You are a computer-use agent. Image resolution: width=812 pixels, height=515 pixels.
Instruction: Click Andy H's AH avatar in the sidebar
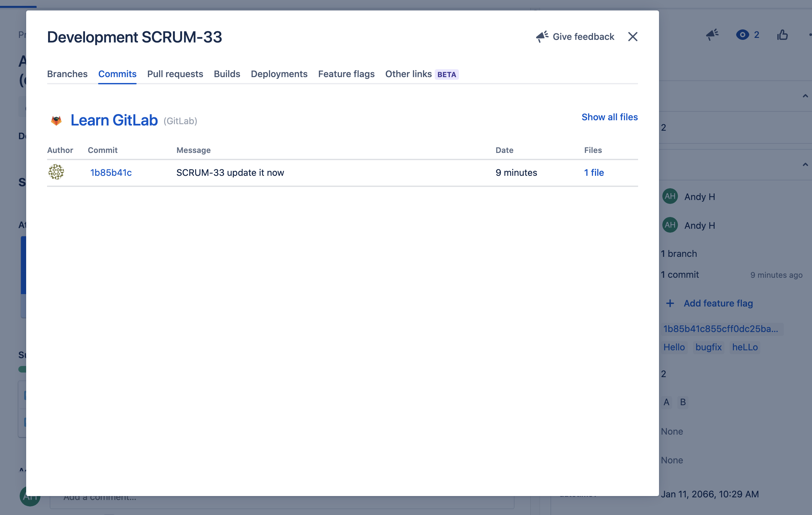coord(670,197)
